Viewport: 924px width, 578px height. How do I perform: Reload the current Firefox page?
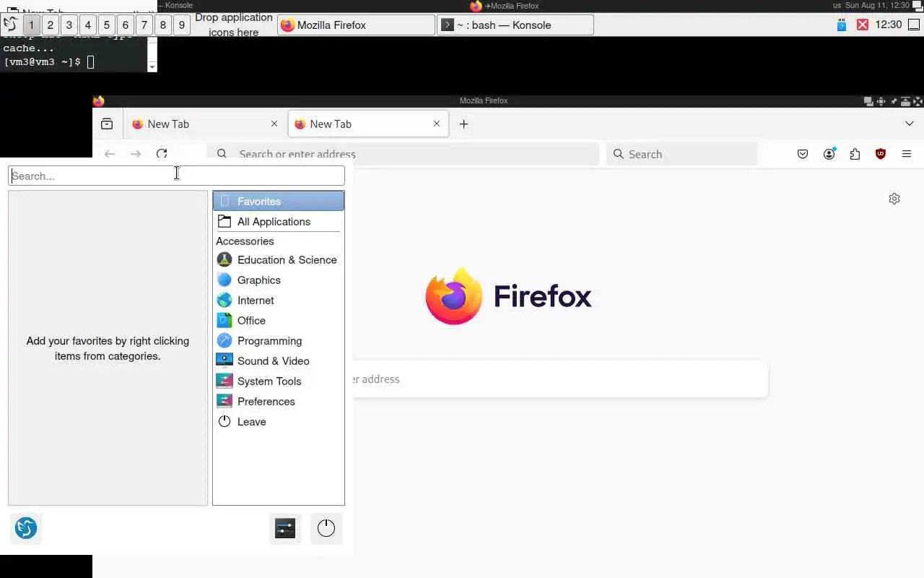(x=162, y=154)
